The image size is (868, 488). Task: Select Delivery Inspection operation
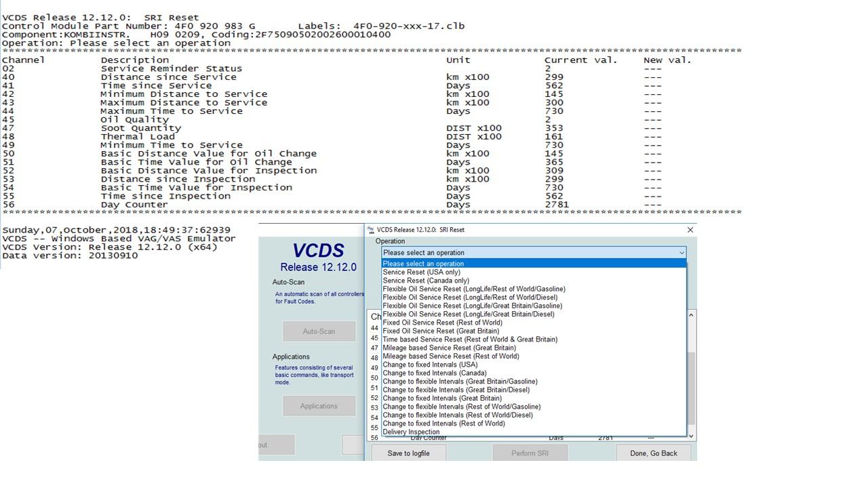[x=534, y=432]
